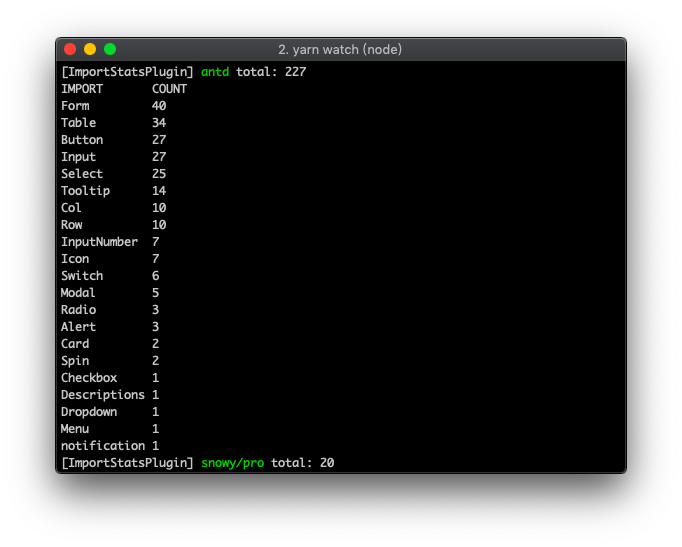
Task: Click the 'Input' import name
Action: [x=78, y=157]
